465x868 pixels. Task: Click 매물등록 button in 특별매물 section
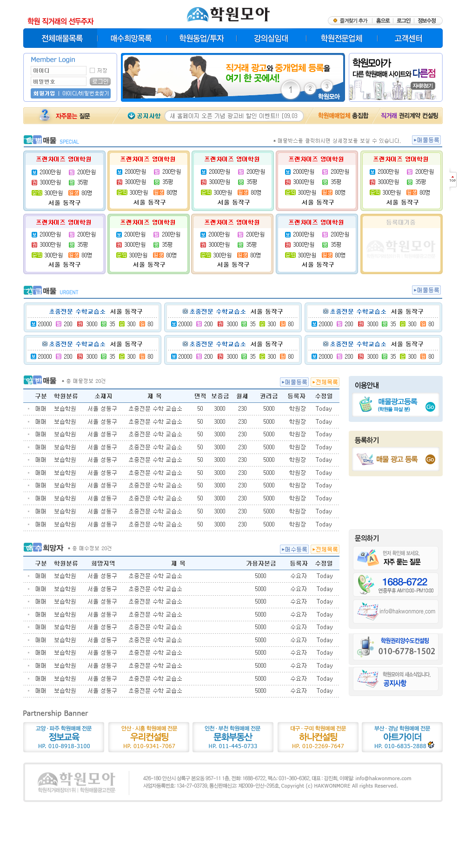coord(426,140)
